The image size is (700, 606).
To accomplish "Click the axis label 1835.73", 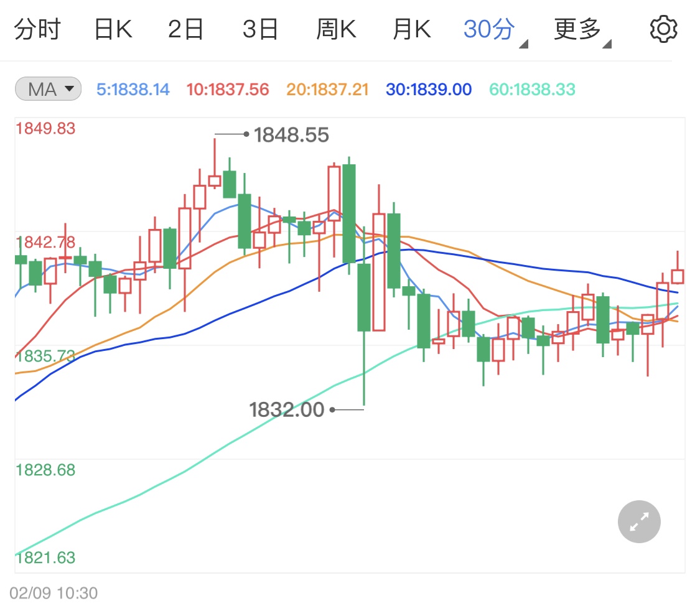I will coord(45,356).
